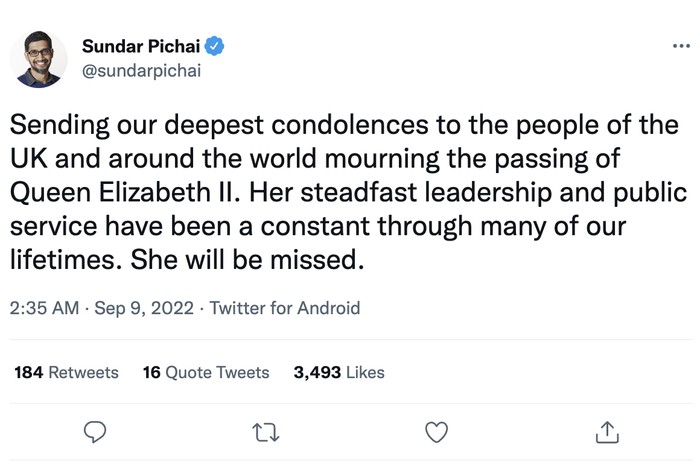Click the Sundar Pichai display name
The height and width of the screenshot is (468, 700).
[140, 47]
